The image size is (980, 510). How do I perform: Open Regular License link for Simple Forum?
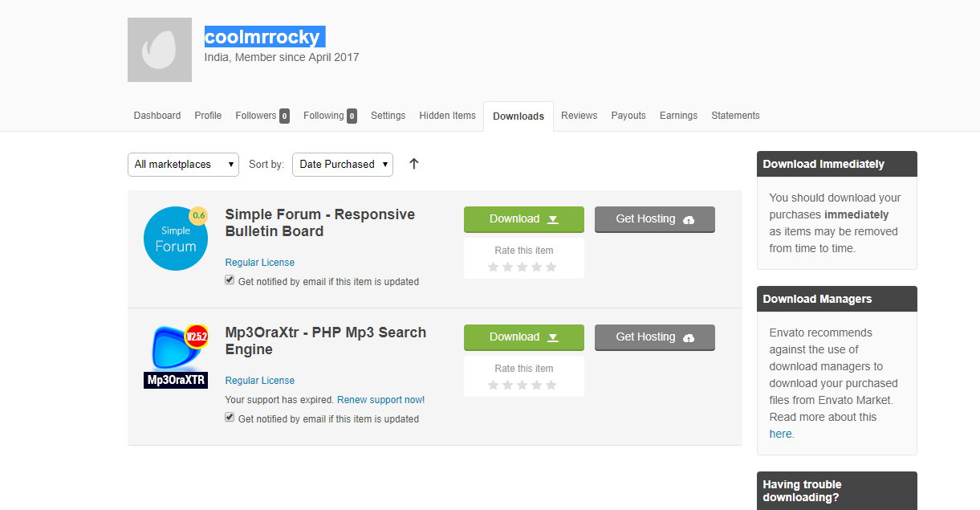pos(260,263)
